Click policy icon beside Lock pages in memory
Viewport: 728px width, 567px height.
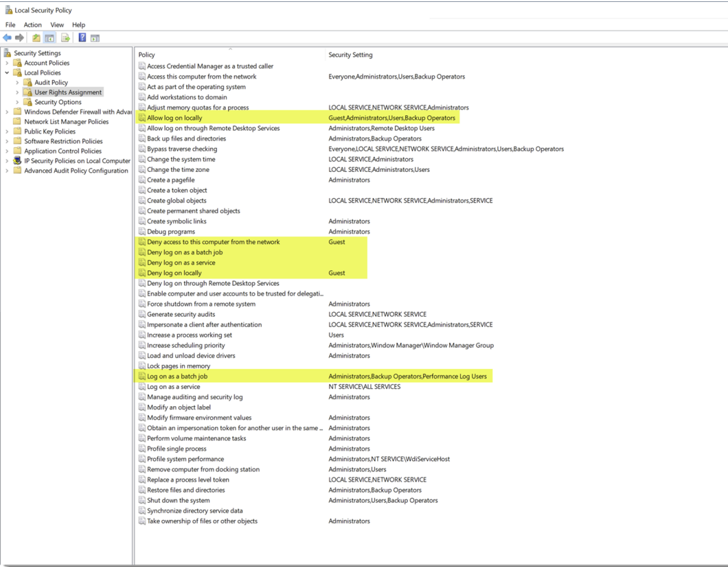point(142,366)
